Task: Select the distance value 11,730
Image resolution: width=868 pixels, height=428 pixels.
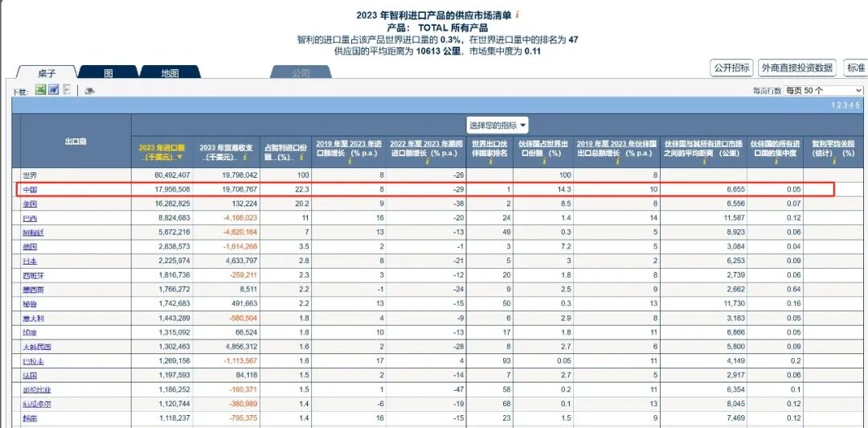Action: 735,304
